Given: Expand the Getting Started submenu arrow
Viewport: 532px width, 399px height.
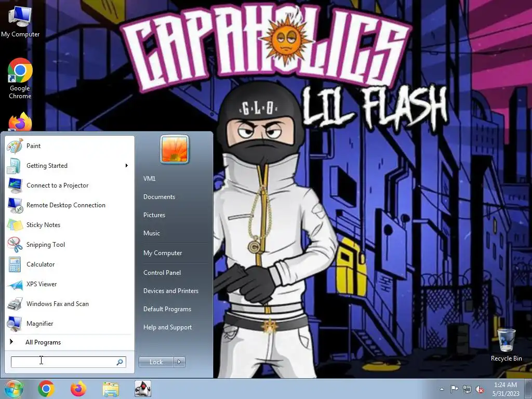Looking at the screenshot, I should coord(127,166).
